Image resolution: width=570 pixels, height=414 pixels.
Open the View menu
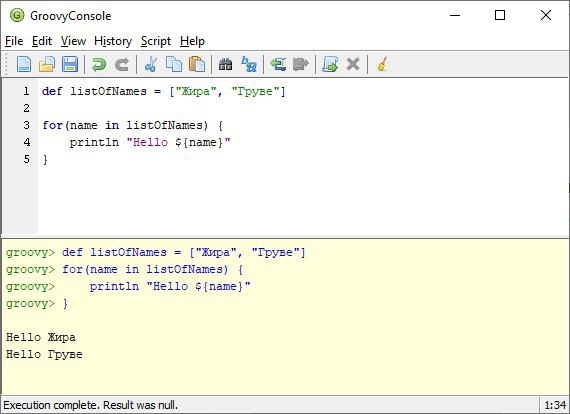tap(73, 41)
